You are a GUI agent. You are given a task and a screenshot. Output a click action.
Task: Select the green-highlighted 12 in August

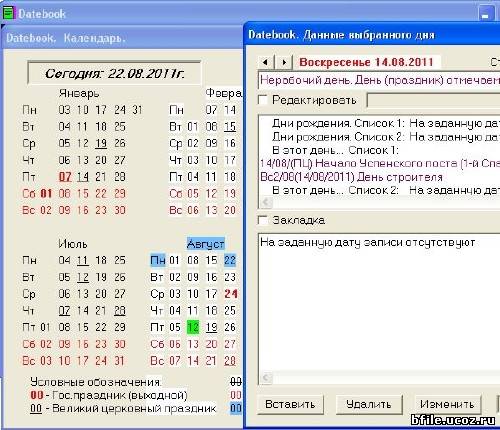click(193, 327)
